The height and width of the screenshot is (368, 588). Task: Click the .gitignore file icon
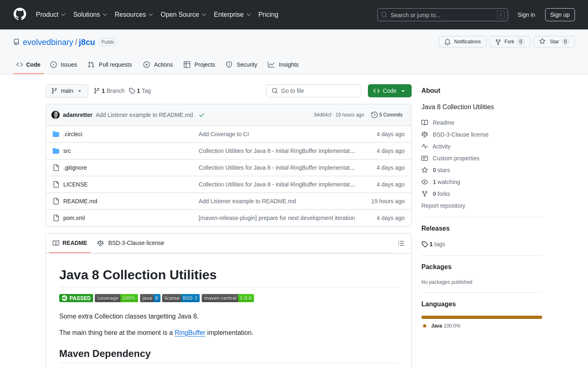[56, 168]
